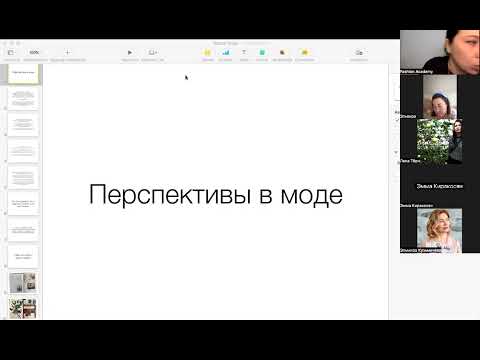Add a new slide with plus icon
Image resolution: width=480 pixels, height=360 pixels.
coord(68,52)
